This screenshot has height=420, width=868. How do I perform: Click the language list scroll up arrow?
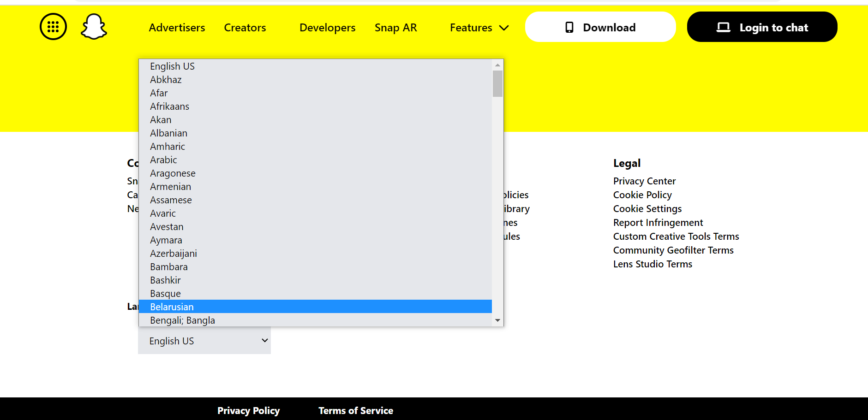[497, 65]
